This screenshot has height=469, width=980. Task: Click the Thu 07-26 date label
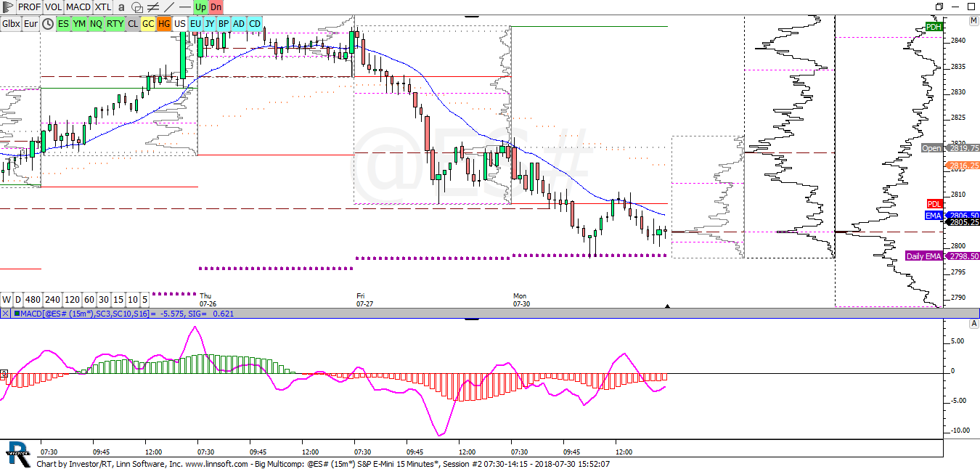click(x=208, y=300)
